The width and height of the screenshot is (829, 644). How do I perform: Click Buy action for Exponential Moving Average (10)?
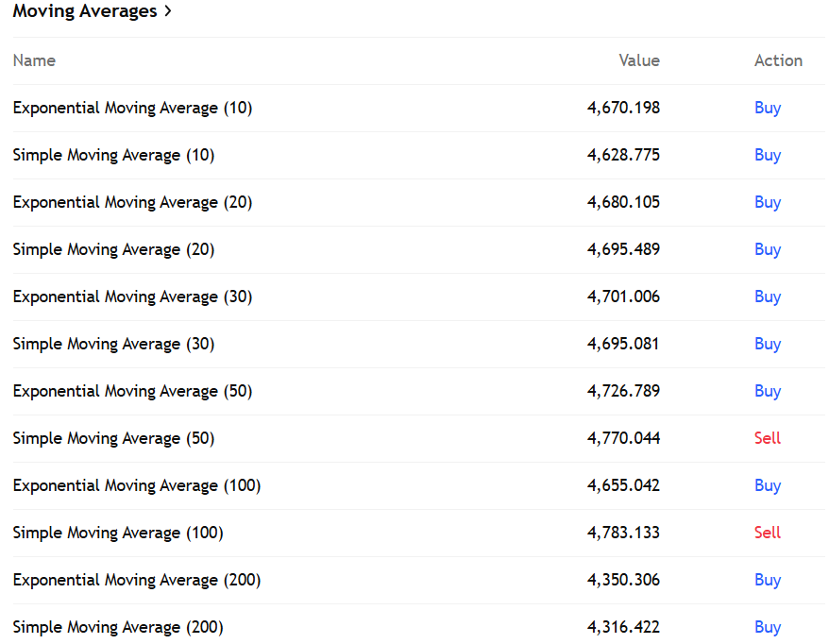[x=768, y=108]
